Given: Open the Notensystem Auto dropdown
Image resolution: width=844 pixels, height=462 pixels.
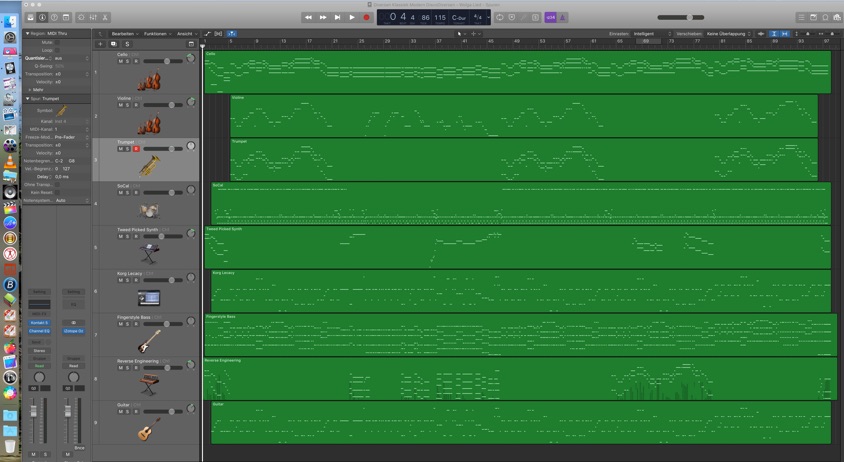Looking at the screenshot, I should pos(71,200).
